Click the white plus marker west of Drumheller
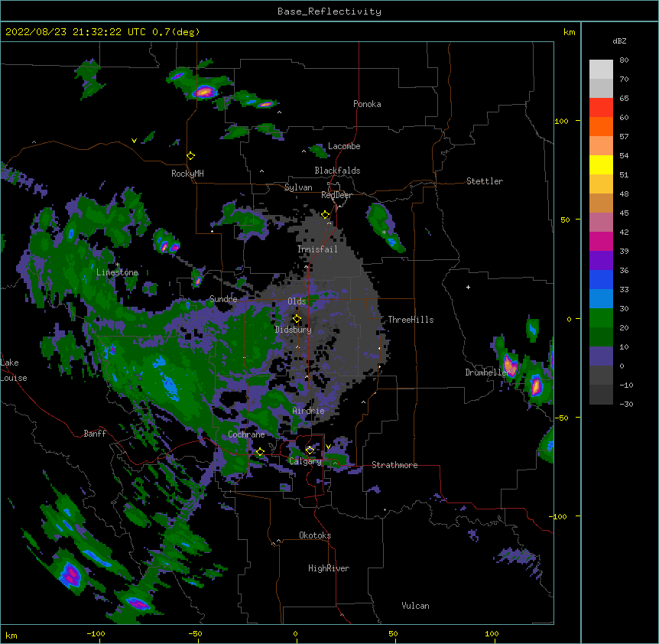The height and width of the screenshot is (644, 659). (468, 287)
